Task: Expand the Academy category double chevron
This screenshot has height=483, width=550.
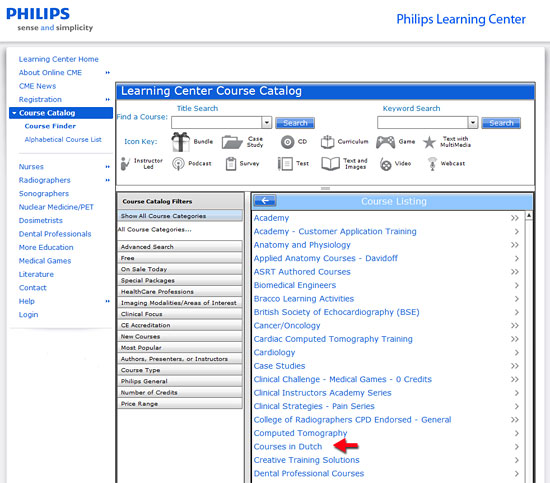Action: coord(515,218)
